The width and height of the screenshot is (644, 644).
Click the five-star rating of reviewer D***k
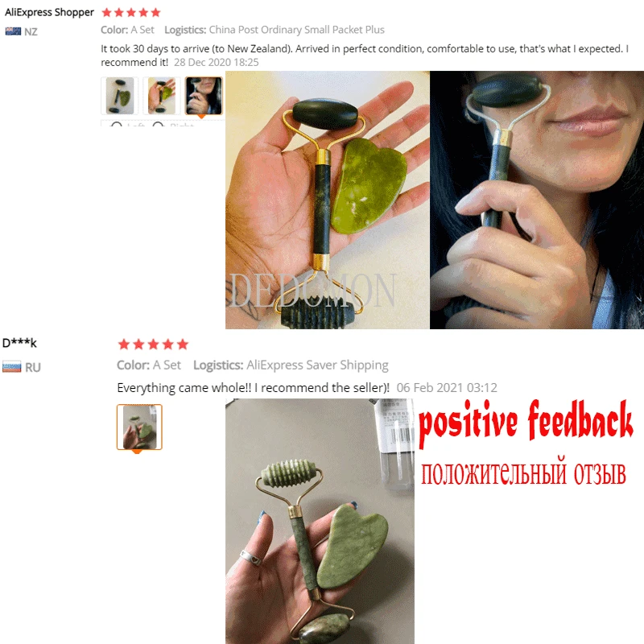pyautogui.click(x=153, y=345)
